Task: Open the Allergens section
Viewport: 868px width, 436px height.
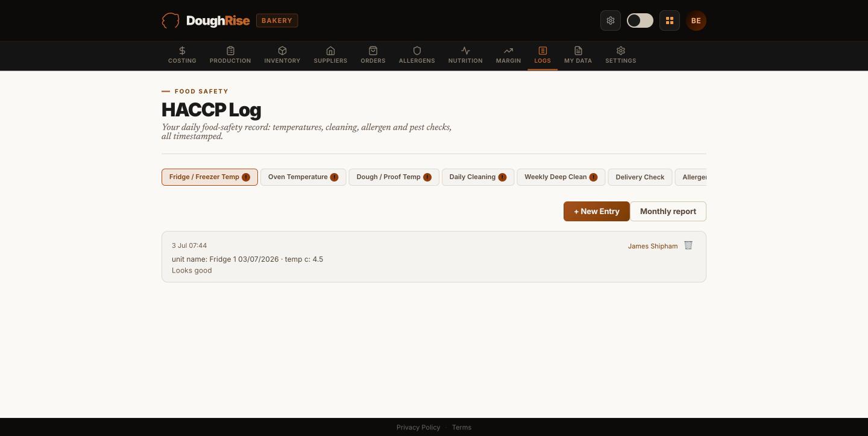Action: tap(417, 55)
